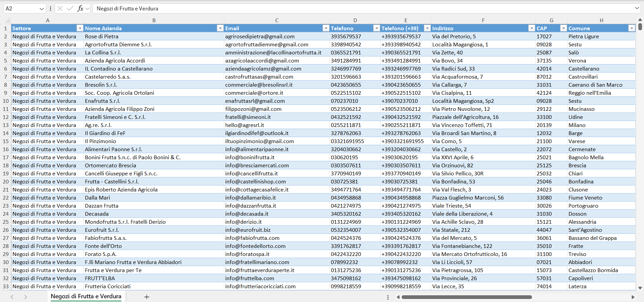The width and height of the screenshot is (644, 302).
Task: Click the horizontal scroll left arrow
Action: (398, 297)
